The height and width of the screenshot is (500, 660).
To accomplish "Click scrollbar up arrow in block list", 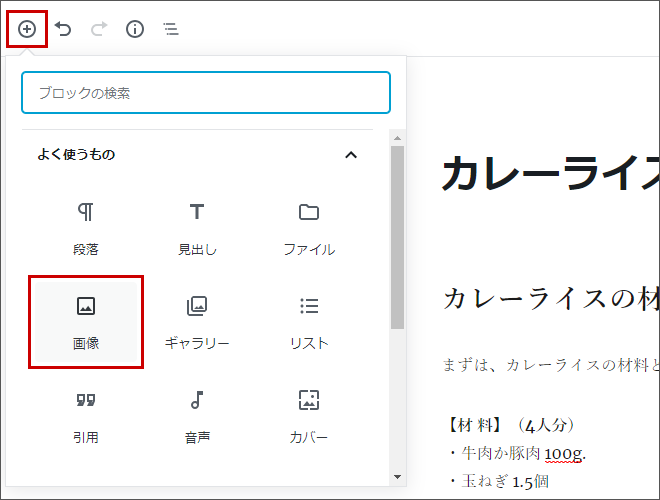I will (397, 138).
